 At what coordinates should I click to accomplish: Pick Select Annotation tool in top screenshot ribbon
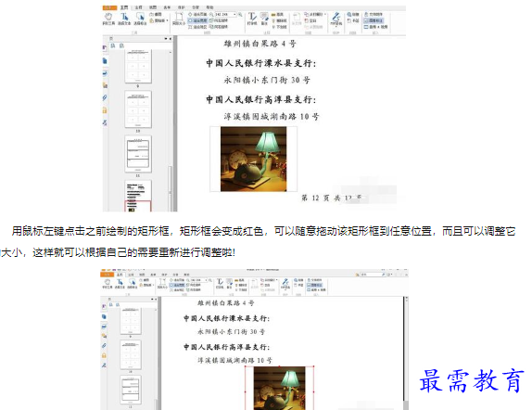click(140, 19)
